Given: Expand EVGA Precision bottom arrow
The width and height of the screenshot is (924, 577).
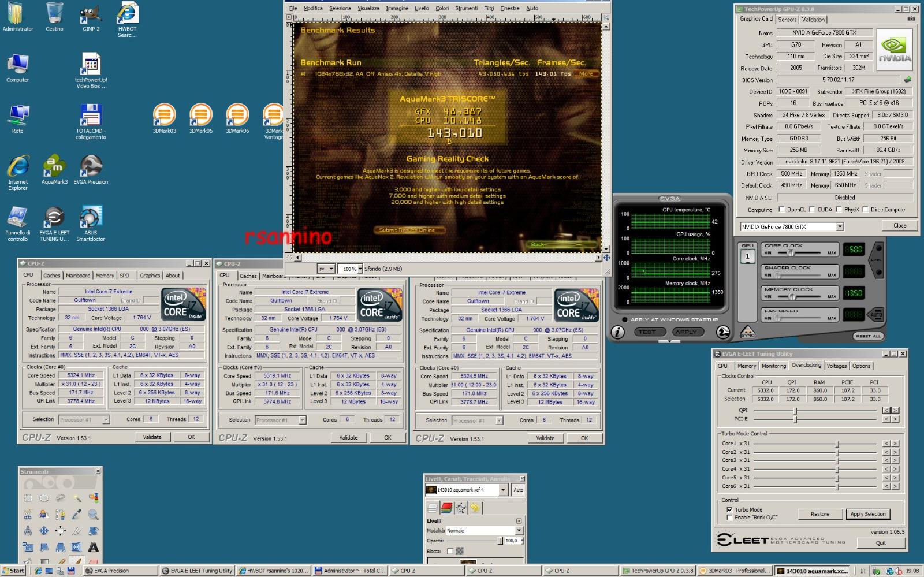Looking at the screenshot, I should [670, 341].
